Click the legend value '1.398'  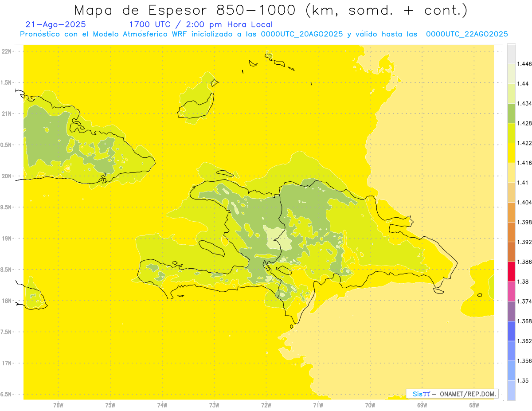point(524,222)
